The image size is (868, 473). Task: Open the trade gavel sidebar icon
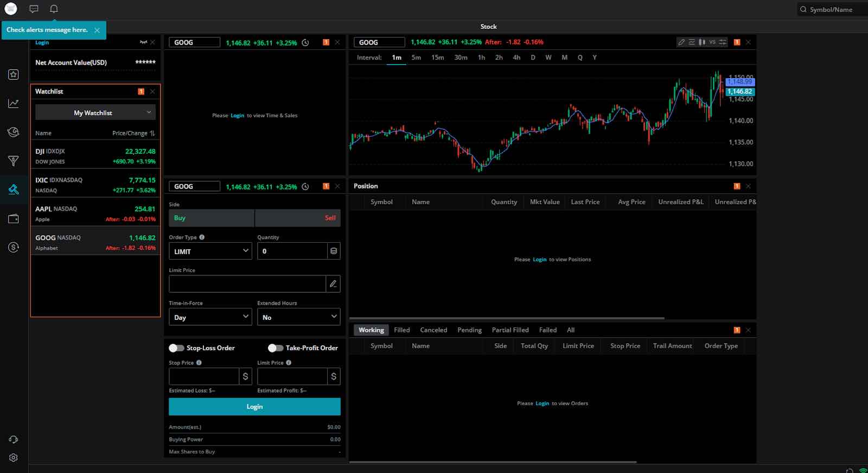(14, 190)
